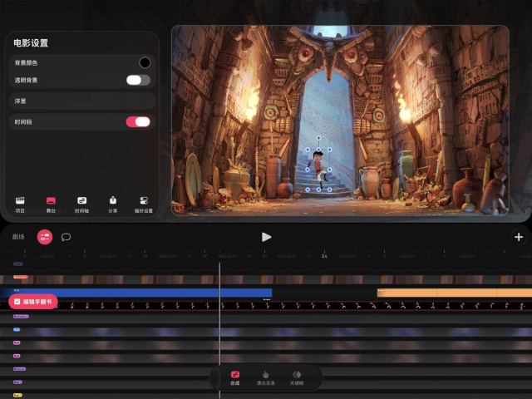Select the orange clip on the timeline
The width and height of the screenshot is (532, 399).
pyautogui.click(x=455, y=293)
